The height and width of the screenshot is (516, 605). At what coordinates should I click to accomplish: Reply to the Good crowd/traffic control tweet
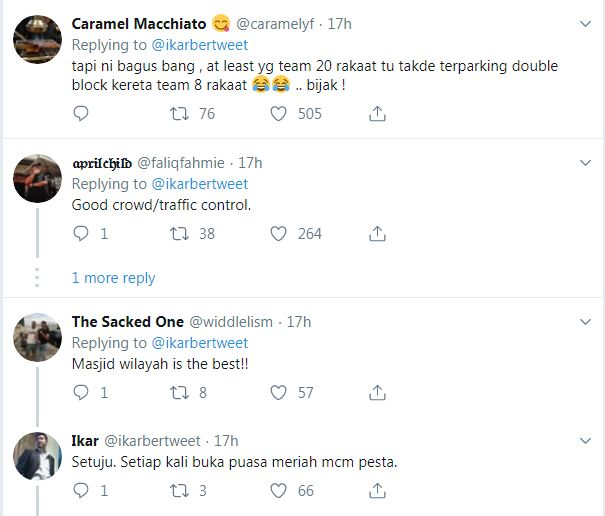click(x=81, y=233)
